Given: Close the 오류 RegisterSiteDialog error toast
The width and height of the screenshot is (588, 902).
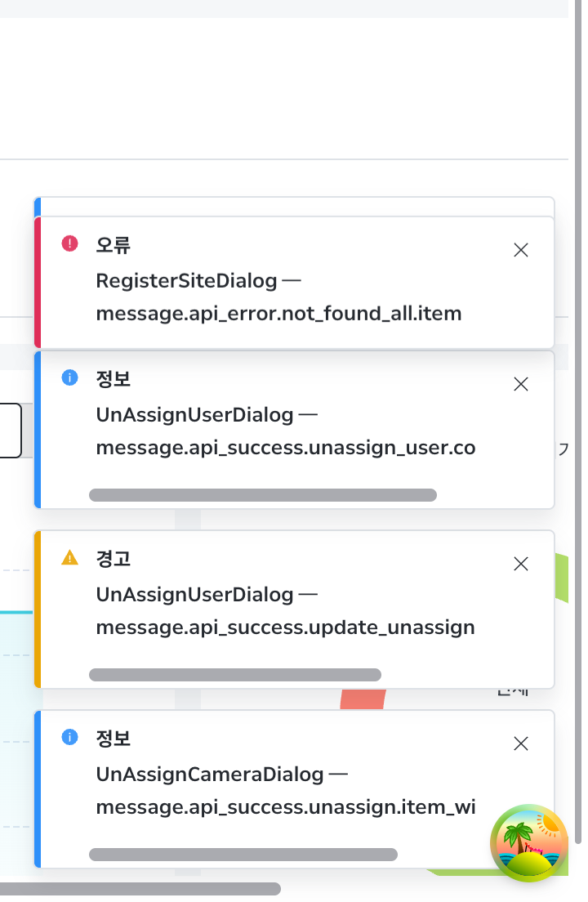Looking at the screenshot, I should point(521,250).
